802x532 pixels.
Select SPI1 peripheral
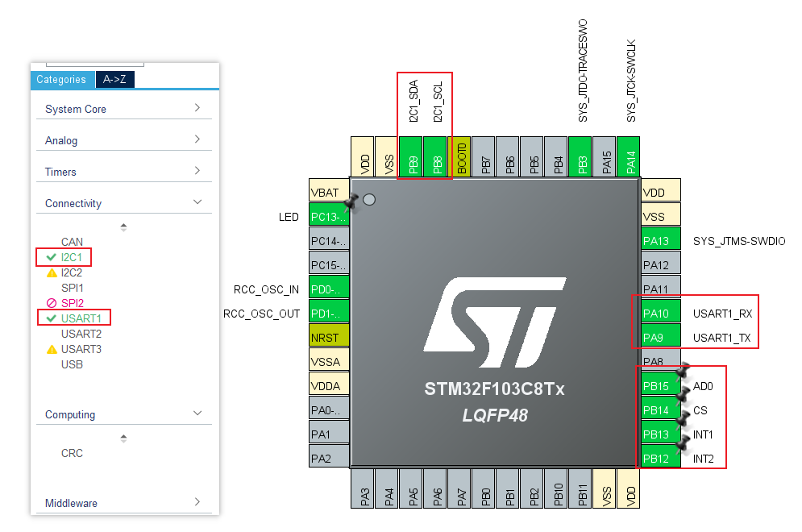point(72,288)
